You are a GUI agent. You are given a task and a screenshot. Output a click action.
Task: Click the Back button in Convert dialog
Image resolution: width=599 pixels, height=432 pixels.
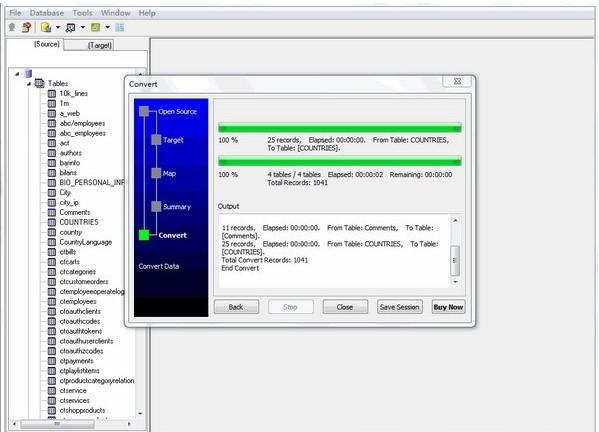tap(236, 307)
